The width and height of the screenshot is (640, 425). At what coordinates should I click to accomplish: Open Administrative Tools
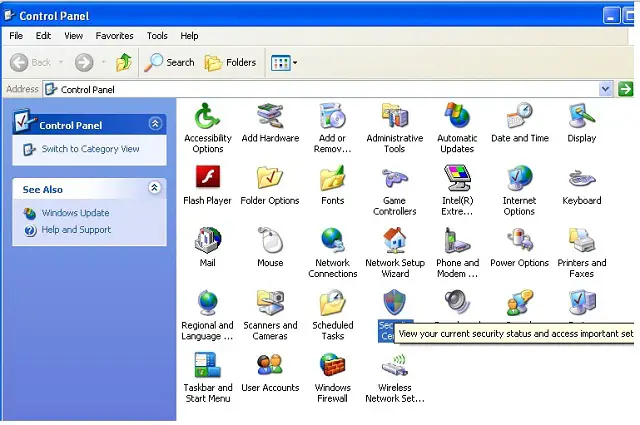[395, 128]
